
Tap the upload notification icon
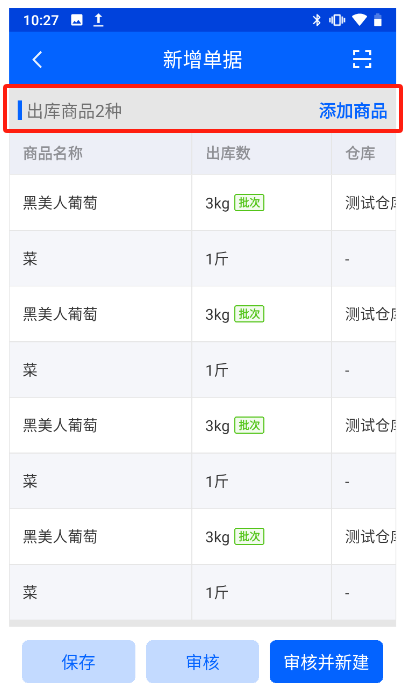tap(98, 20)
